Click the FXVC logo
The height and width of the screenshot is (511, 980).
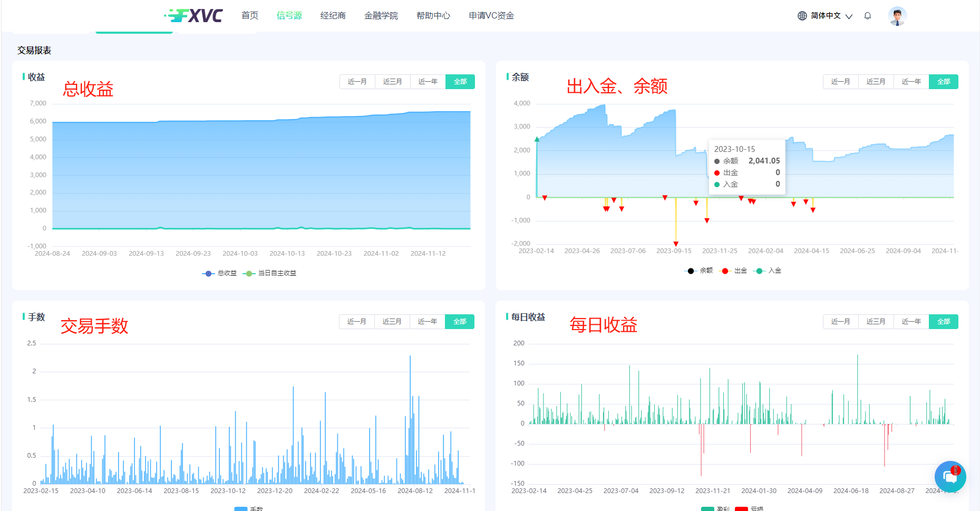pos(193,15)
